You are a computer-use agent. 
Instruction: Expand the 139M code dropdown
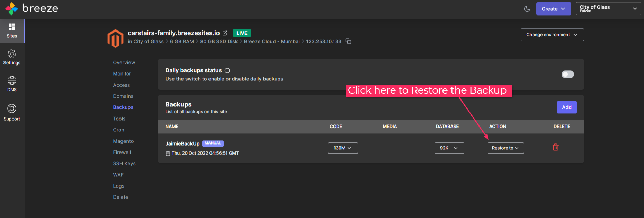343,148
